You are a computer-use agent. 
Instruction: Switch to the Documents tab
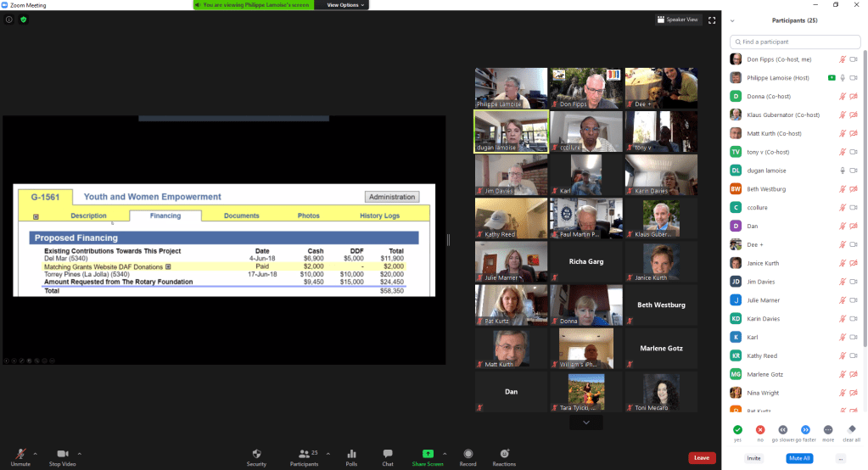(x=241, y=215)
